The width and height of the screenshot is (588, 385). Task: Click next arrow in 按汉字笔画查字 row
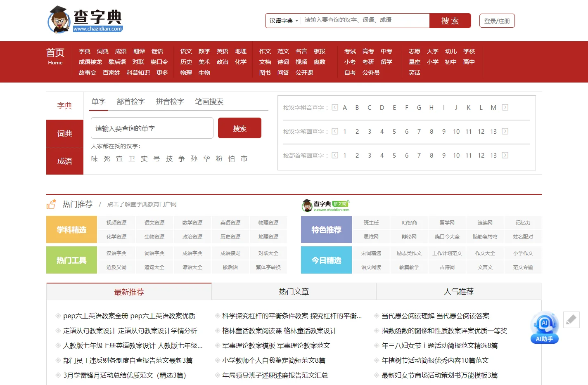tap(505, 131)
